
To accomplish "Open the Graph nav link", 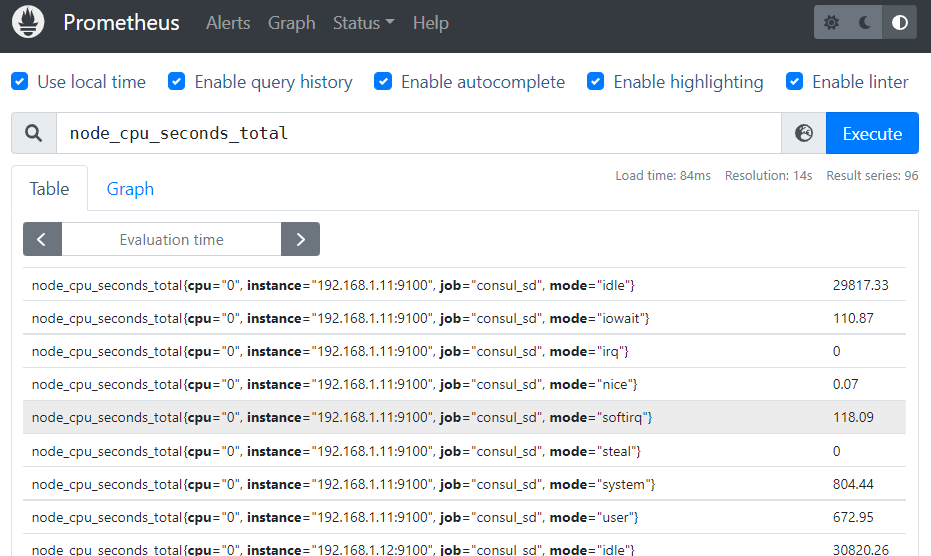I will click(292, 23).
